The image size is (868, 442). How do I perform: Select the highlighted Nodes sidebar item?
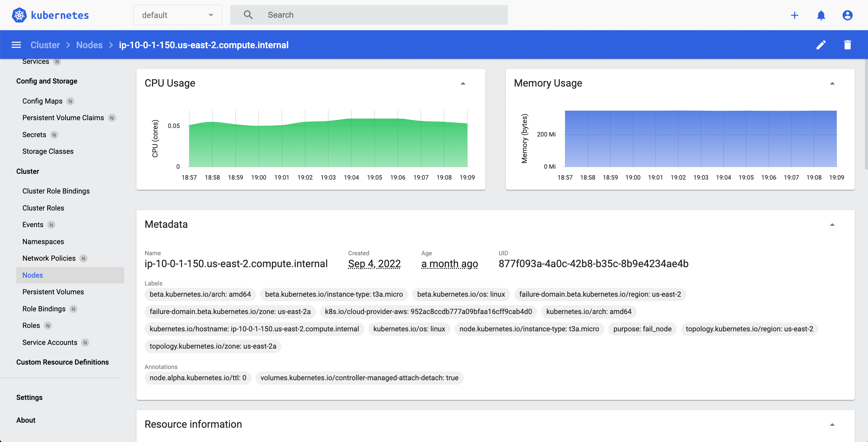coord(70,275)
